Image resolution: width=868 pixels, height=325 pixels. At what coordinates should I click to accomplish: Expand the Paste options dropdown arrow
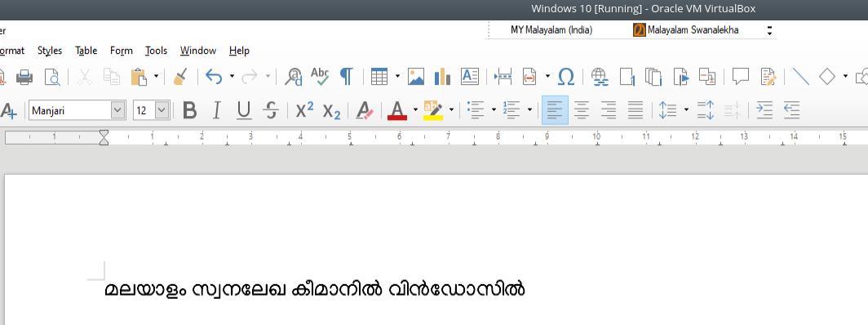point(156,77)
